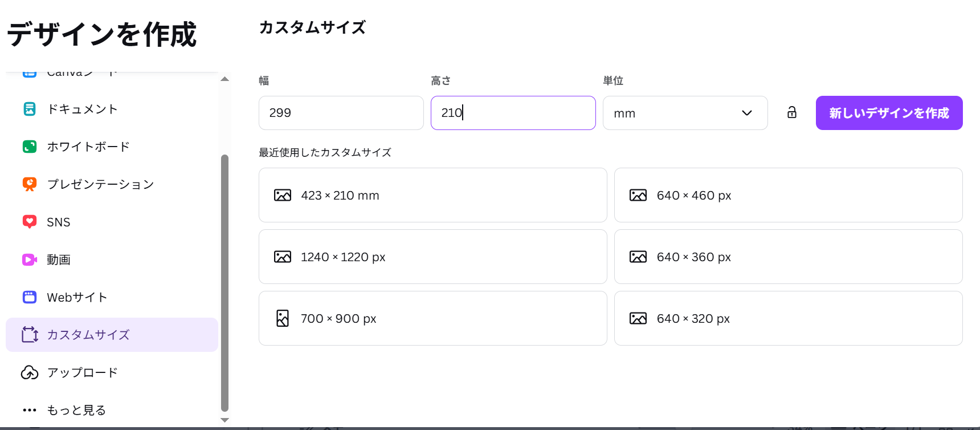Click the width (幅) input field
The width and height of the screenshot is (980, 430).
(341, 113)
